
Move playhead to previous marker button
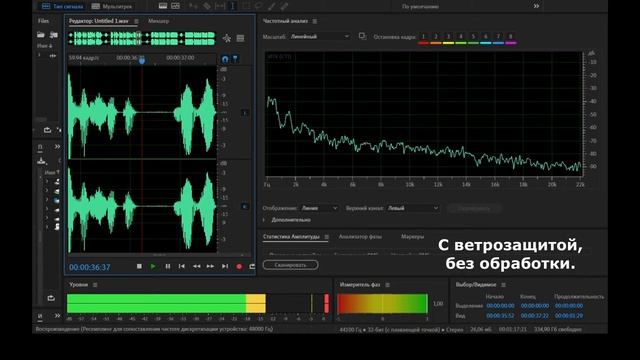tap(182, 266)
